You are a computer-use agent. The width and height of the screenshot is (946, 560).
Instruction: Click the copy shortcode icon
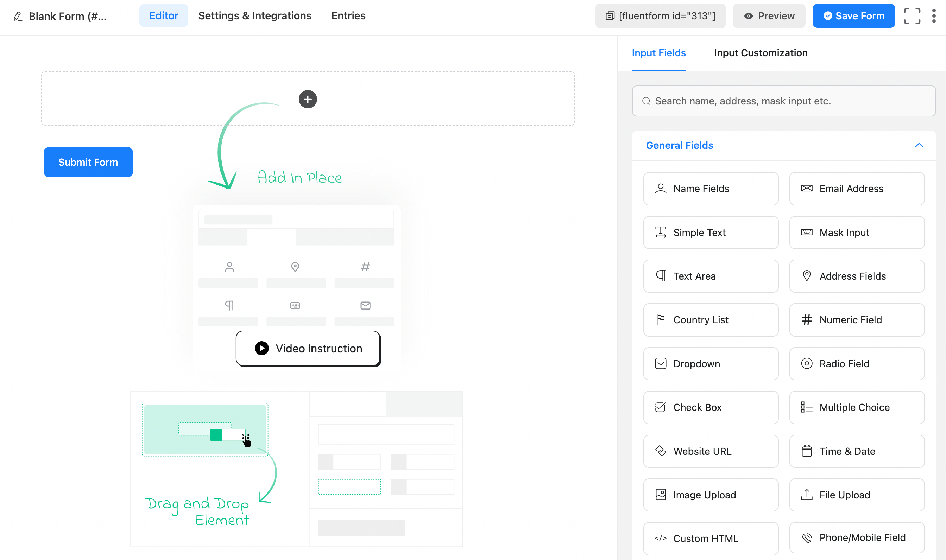[x=610, y=16]
